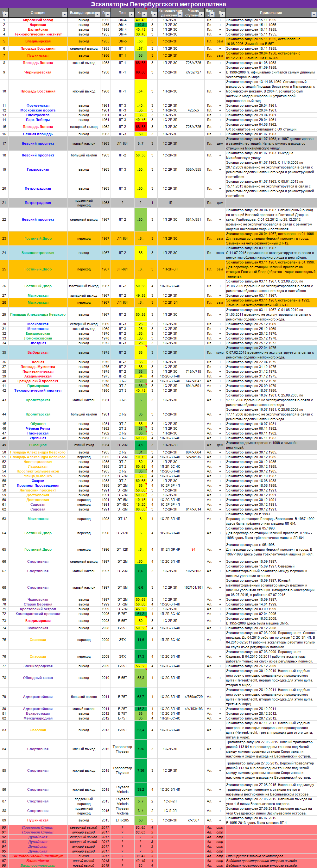Select the Траволатор Thyssen type cell in row 84
This screenshot has height=868, width=317.
pos(122,749)
